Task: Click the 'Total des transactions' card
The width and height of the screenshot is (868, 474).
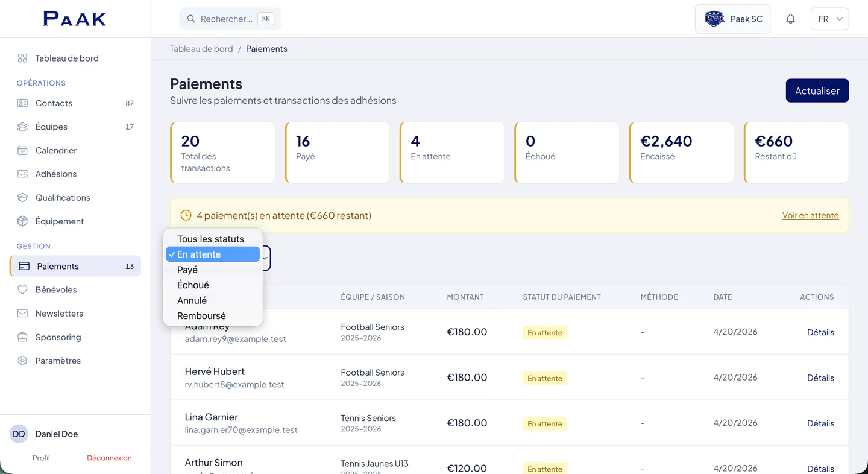Action: (222, 153)
